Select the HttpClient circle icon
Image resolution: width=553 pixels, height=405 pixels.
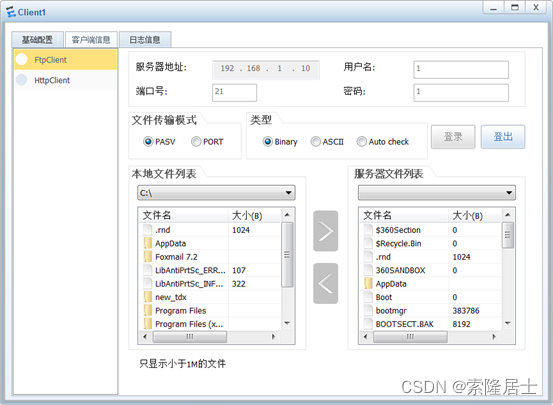point(22,80)
